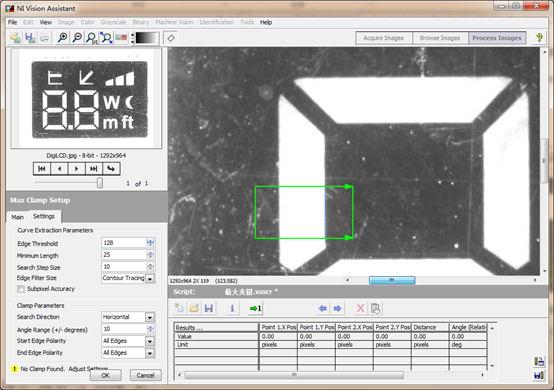This screenshot has height=390, width=554.
Task: Click the Search Step Size value field
Action: [124, 267]
